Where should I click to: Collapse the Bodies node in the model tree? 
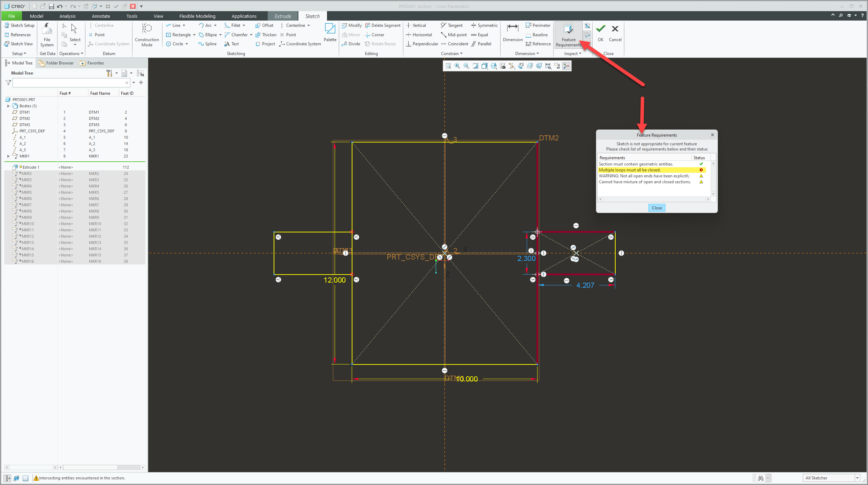click(8, 106)
